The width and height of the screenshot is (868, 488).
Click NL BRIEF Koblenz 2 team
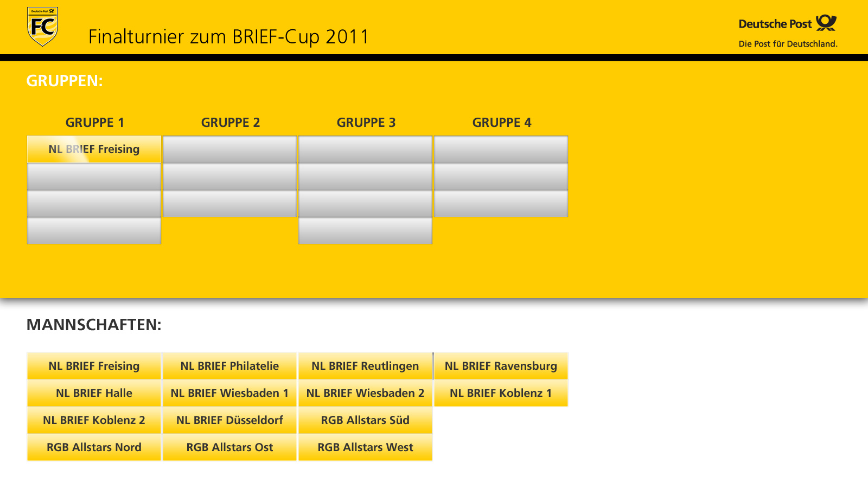(x=94, y=420)
